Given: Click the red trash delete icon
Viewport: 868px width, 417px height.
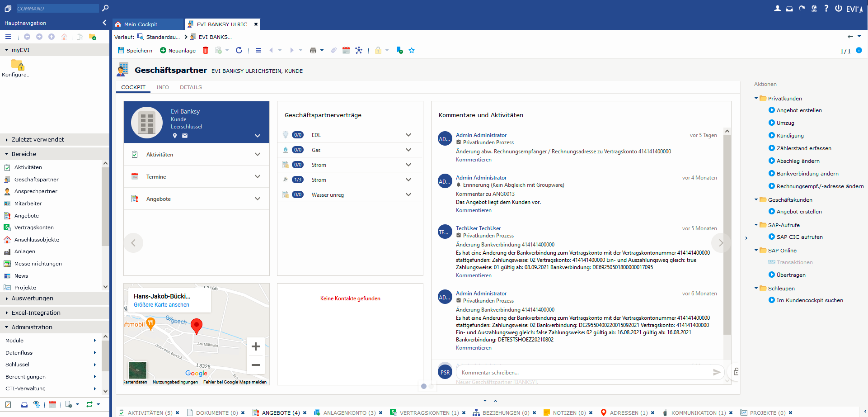Looking at the screenshot, I should tap(206, 50).
